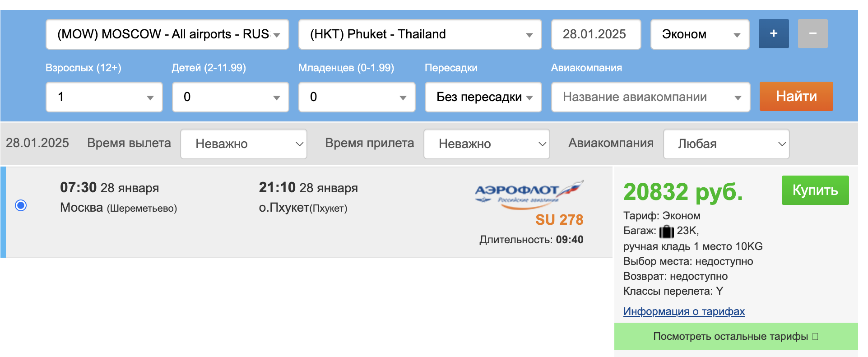Open the Авиакомпания Любая filter dropdown

pos(726,144)
